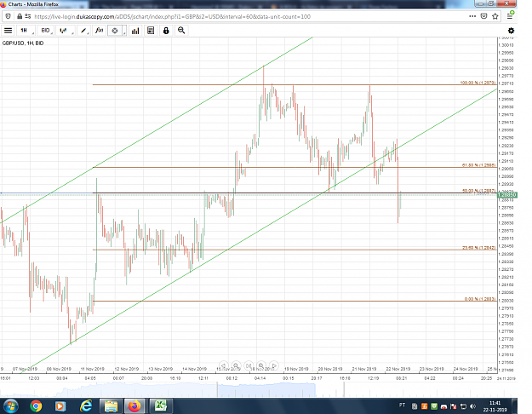
Task: Open the page actions three-dot menu
Action: pyautogui.click(x=472, y=16)
